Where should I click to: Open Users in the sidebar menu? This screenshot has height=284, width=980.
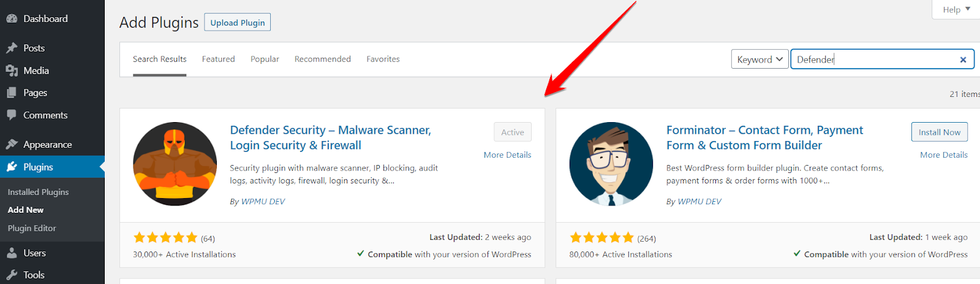(52, 253)
